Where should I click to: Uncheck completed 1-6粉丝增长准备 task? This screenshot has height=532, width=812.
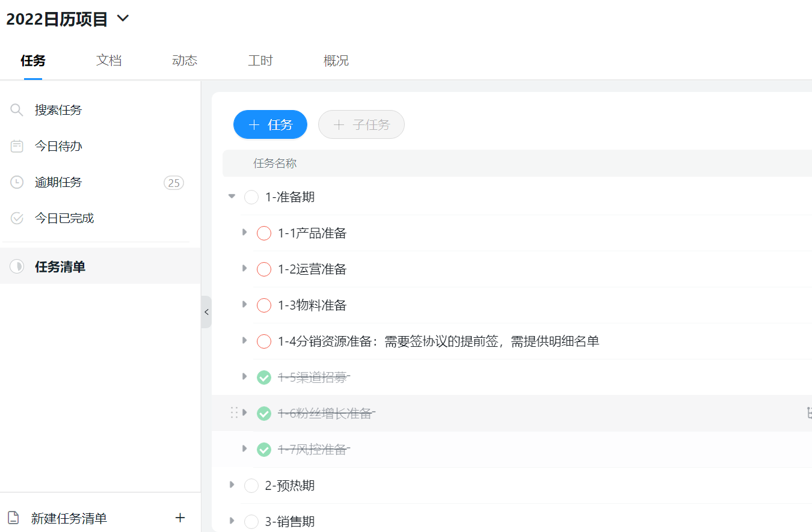(264, 414)
